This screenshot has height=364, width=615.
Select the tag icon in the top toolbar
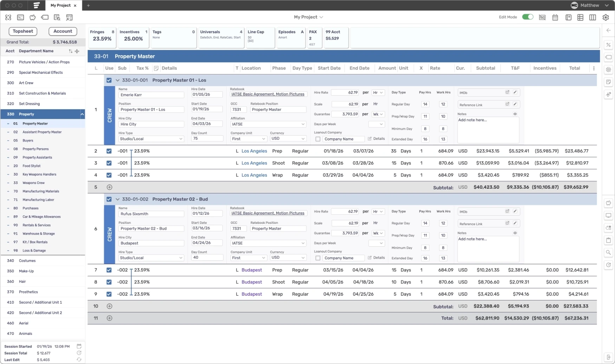(x=45, y=17)
